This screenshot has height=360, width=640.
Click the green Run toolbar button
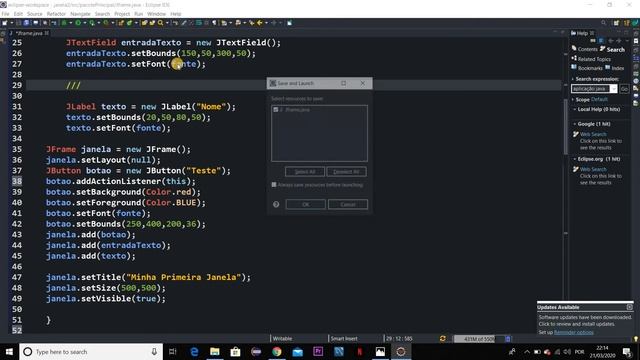78,23
